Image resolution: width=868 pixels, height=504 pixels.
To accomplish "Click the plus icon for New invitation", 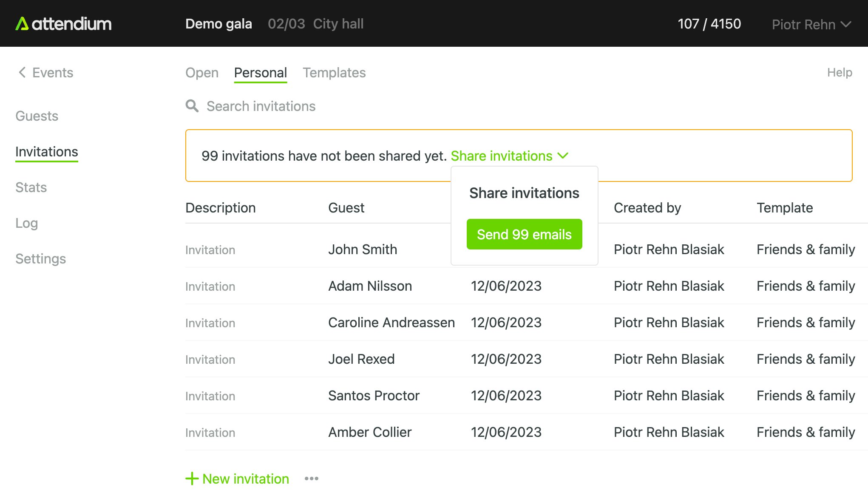I will coord(192,479).
